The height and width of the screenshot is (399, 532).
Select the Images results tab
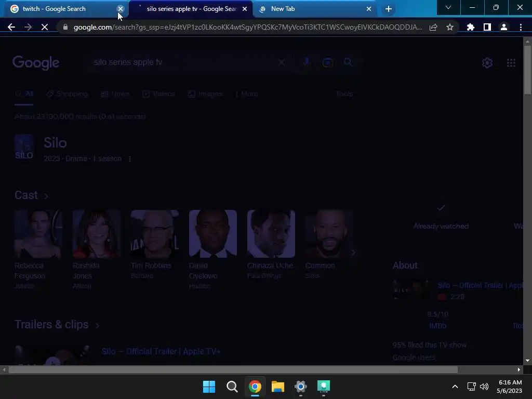coord(205,94)
